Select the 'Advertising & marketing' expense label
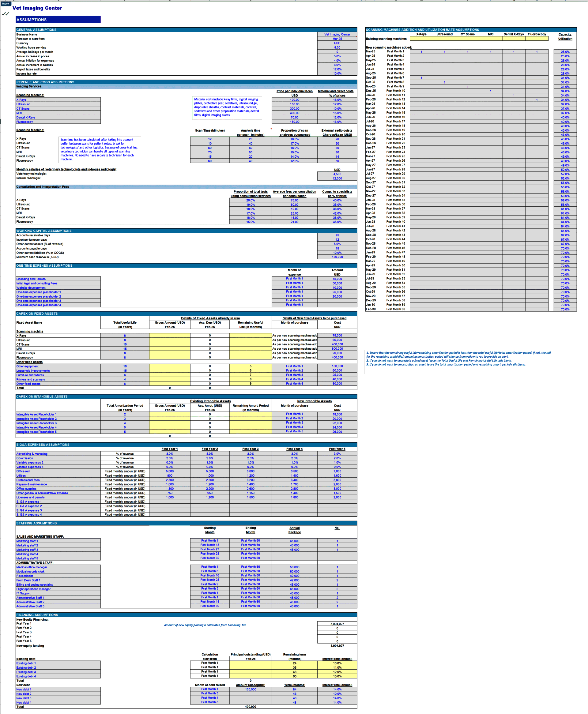588x714 pixels. pyautogui.click(x=58, y=454)
